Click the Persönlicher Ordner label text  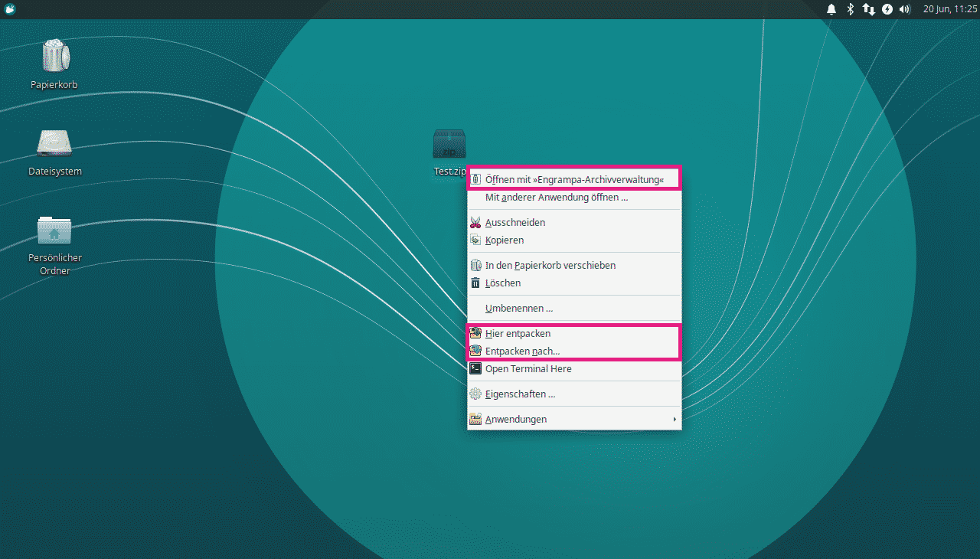click(55, 264)
